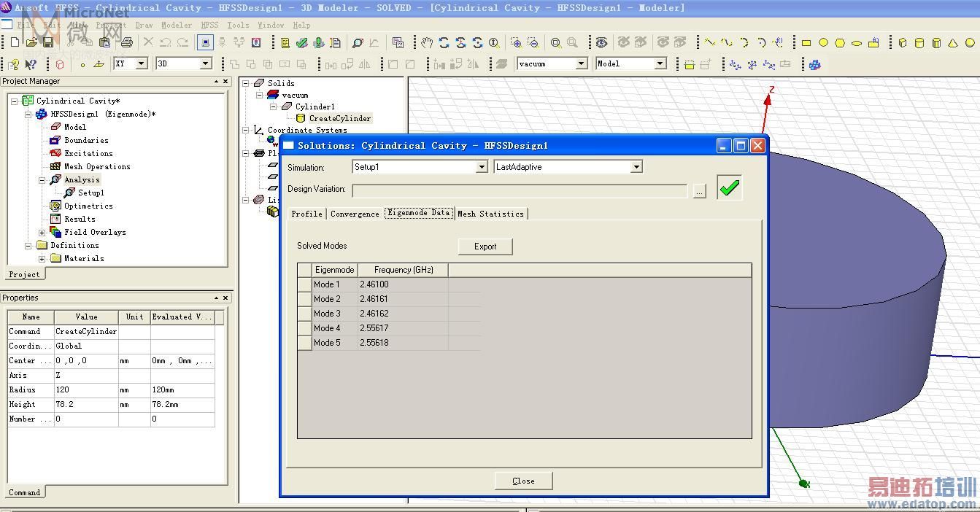Click the Show/hide eye icon in toolbar

click(601, 43)
